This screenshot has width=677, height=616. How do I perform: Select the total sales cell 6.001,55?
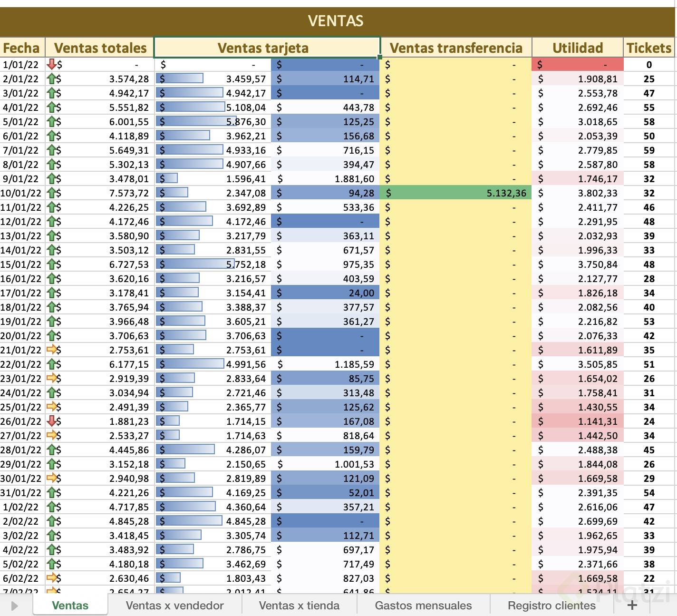pos(100,121)
